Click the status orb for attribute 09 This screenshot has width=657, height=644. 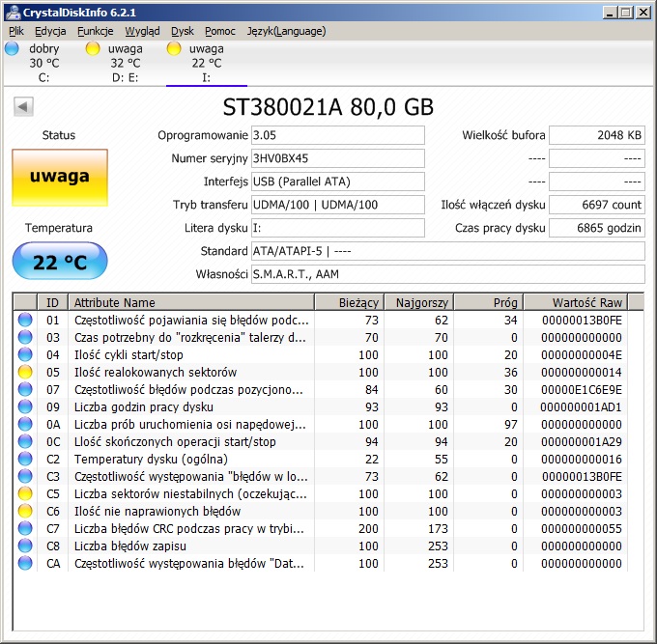pos(25,407)
